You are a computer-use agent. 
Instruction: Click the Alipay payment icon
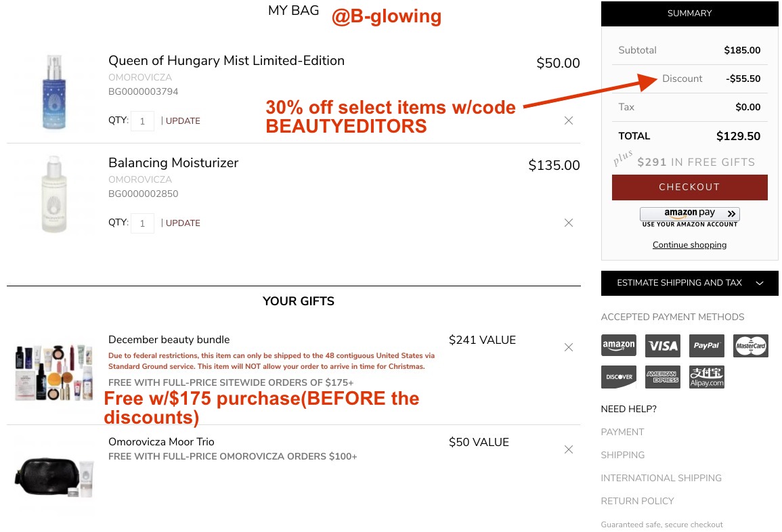pyautogui.click(x=706, y=377)
